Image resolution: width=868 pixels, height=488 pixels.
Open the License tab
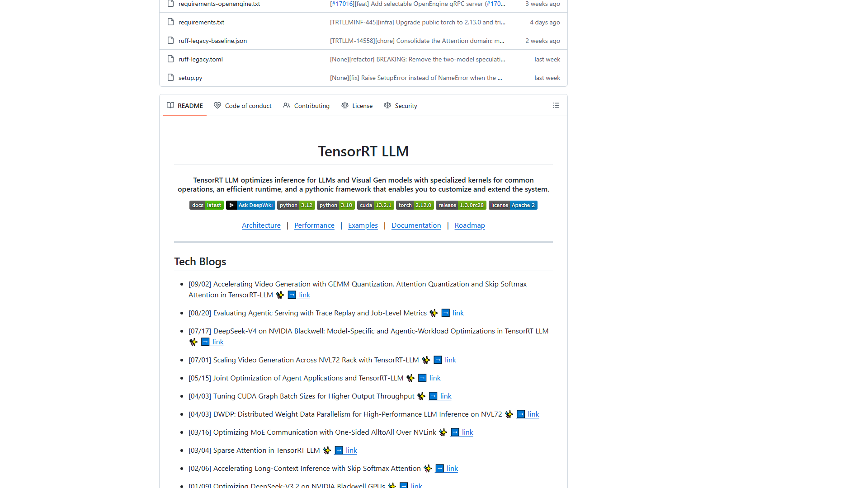coord(357,105)
